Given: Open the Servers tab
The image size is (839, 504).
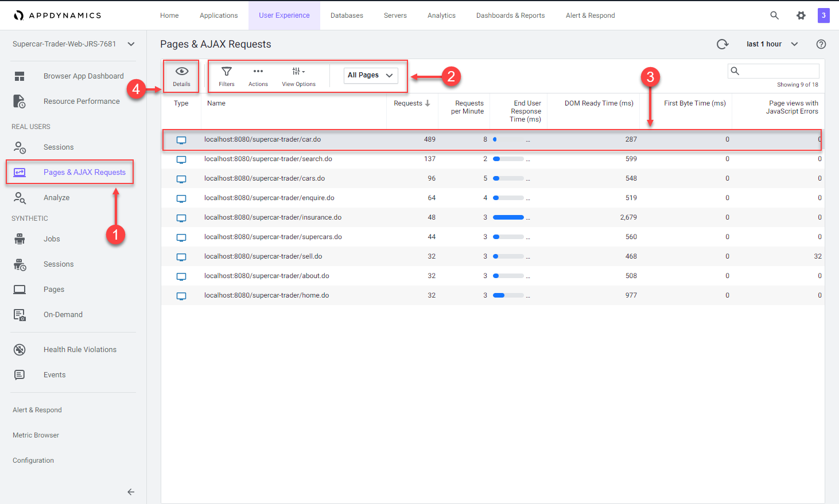Looking at the screenshot, I should 395,15.
